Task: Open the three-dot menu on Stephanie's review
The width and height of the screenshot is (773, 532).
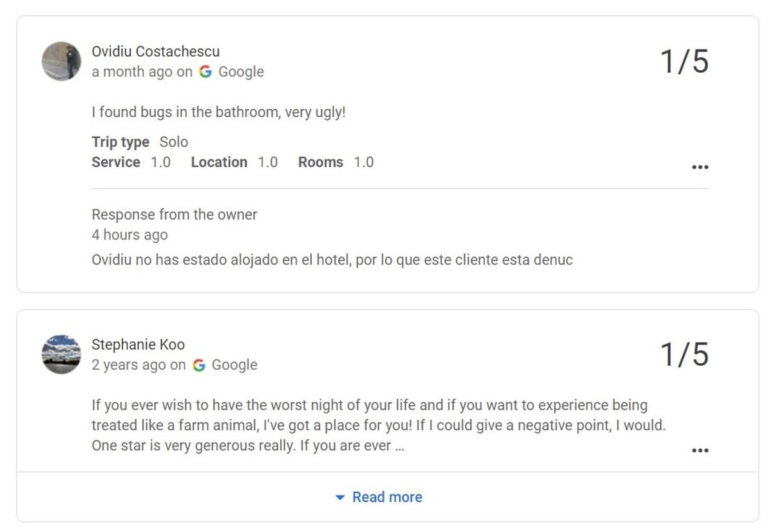Action: point(700,450)
